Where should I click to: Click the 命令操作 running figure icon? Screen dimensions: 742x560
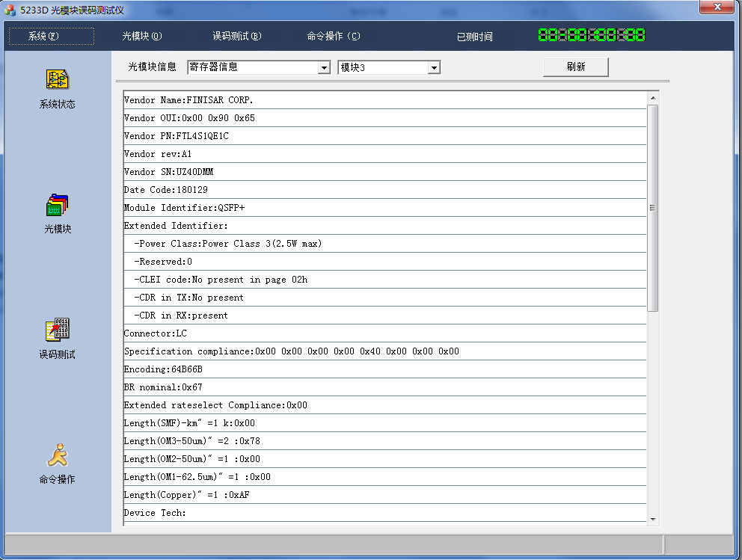pyautogui.click(x=58, y=455)
